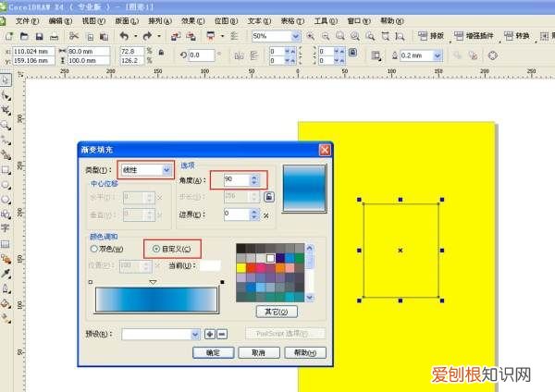Click the 其它 Others color button
Screen dimensions: 555x392
coord(277,312)
